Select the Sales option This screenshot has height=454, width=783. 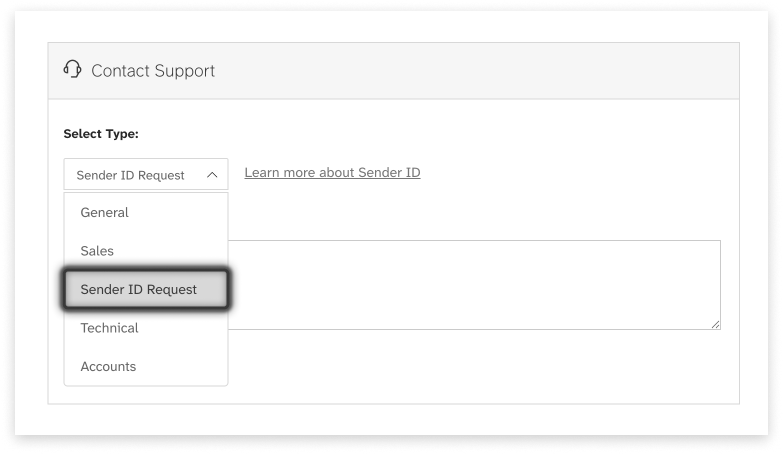[97, 251]
